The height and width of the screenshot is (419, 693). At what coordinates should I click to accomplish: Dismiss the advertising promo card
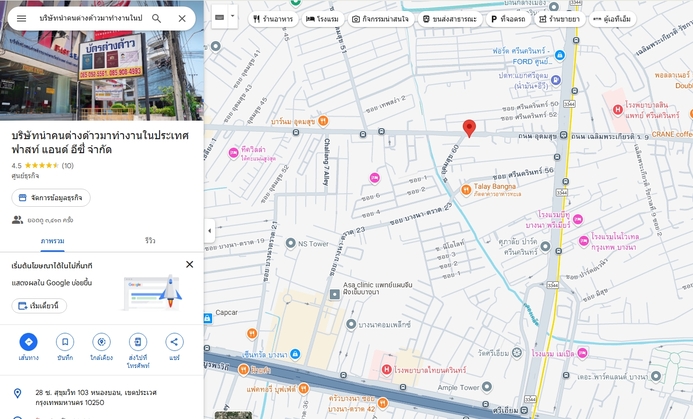tap(190, 264)
